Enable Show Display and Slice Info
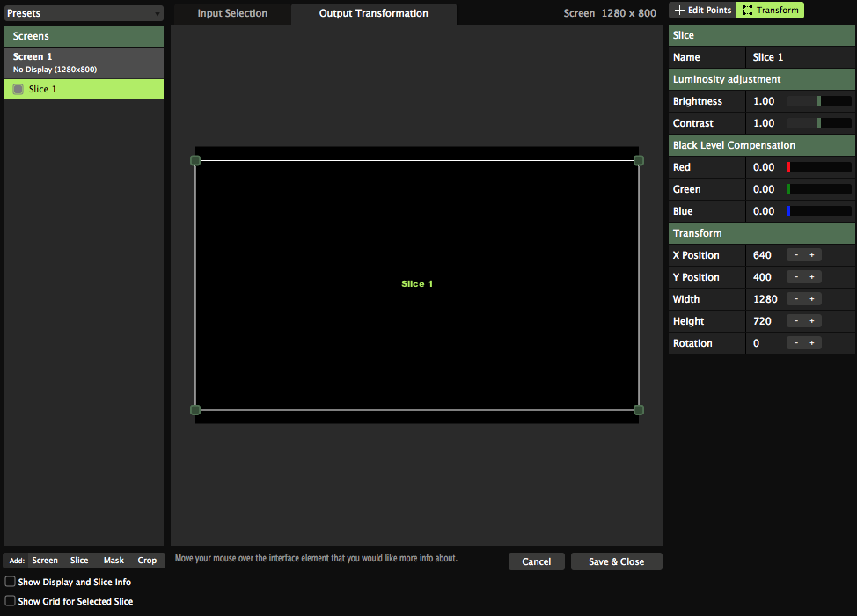The height and width of the screenshot is (616, 857). [10, 582]
